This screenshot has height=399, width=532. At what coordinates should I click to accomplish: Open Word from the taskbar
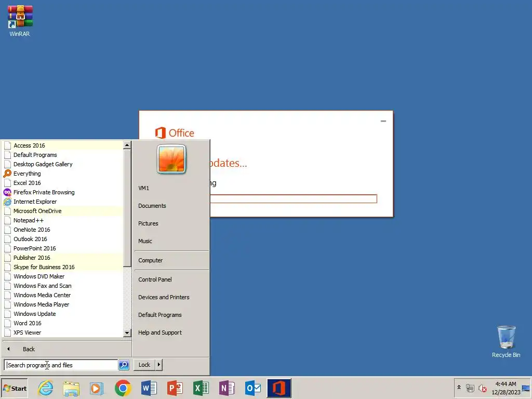149,388
